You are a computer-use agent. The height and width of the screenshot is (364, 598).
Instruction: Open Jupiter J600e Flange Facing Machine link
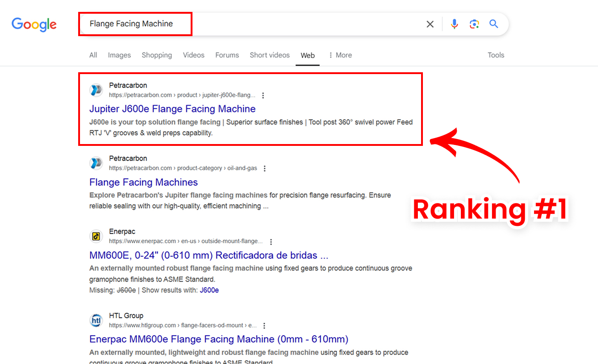172,109
